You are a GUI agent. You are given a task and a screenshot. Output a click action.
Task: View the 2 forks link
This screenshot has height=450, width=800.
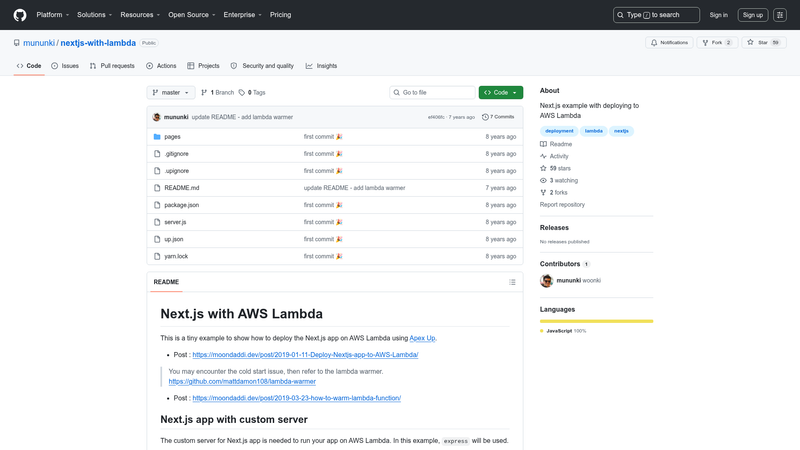pos(554,192)
